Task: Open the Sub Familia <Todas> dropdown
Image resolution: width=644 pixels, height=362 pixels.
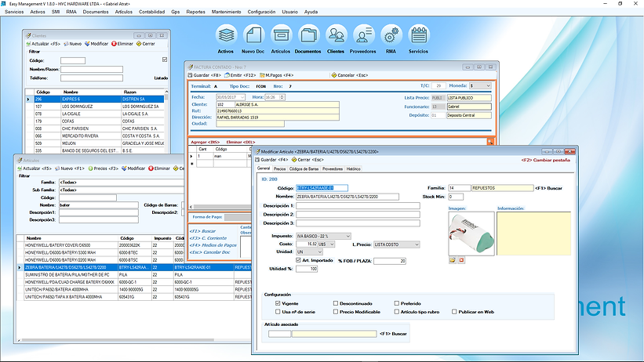Action: pos(121,190)
